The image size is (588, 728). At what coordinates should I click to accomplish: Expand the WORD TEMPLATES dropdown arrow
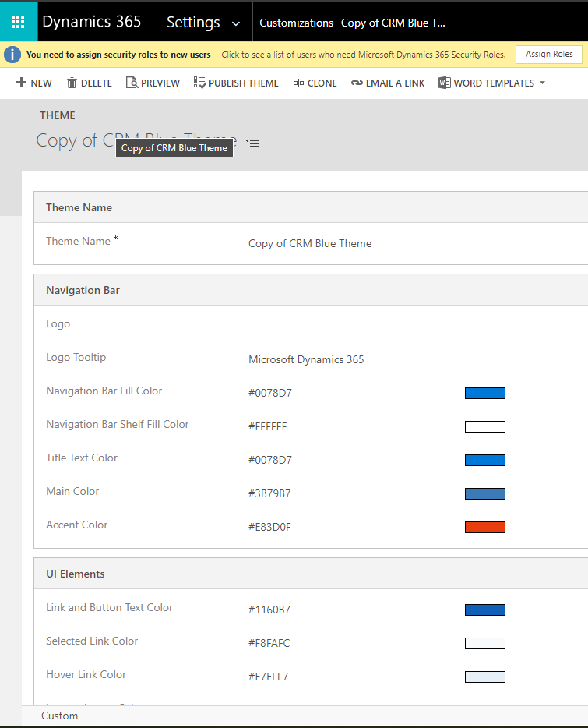542,83
